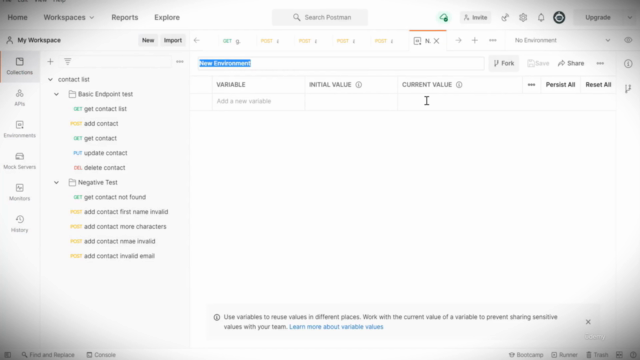
Task: Show Initial Value info icon
Action: pyautogui.click(x=358, y=84)
